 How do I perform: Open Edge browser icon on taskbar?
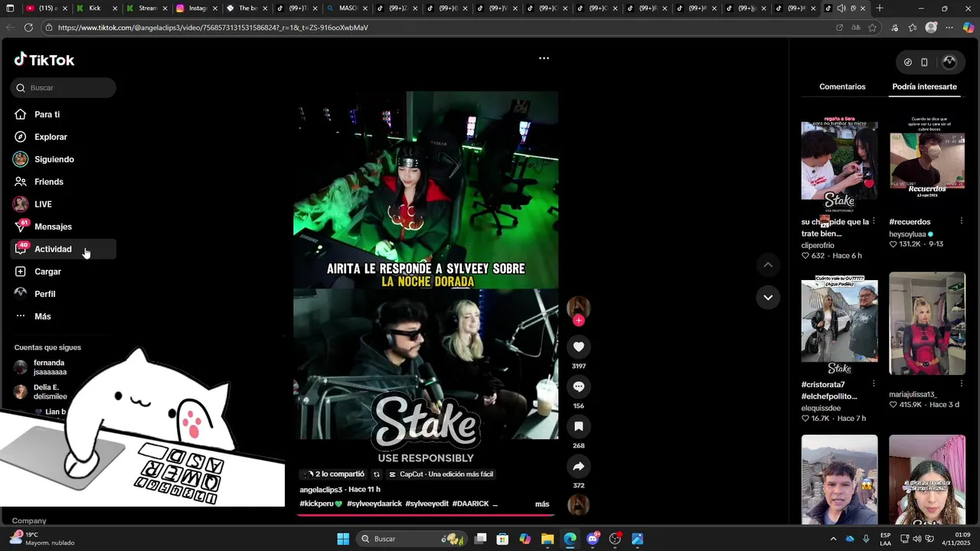570,539
